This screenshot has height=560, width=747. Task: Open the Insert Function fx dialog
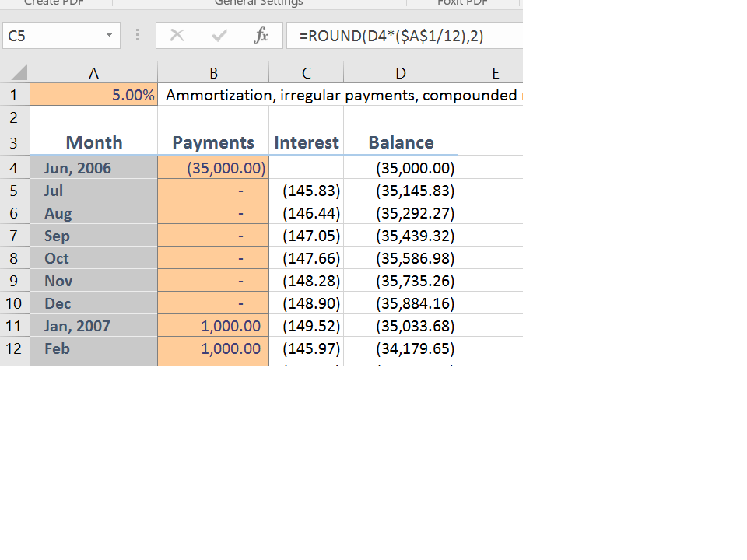click(x=261, y=35)
